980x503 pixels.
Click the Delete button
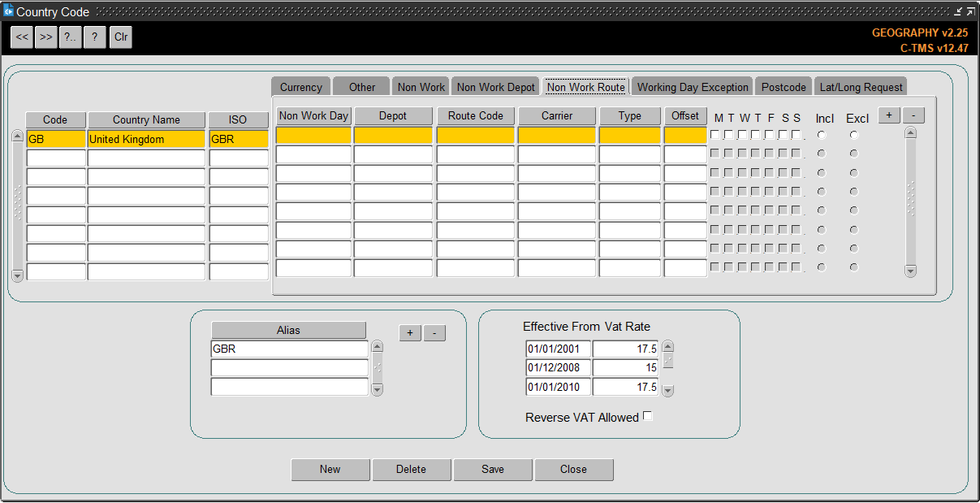412,469
